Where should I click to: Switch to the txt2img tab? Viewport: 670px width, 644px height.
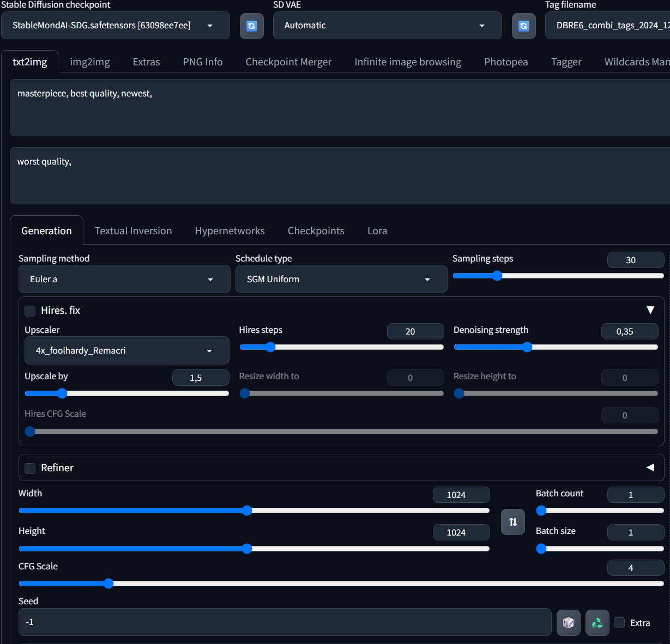30,62
